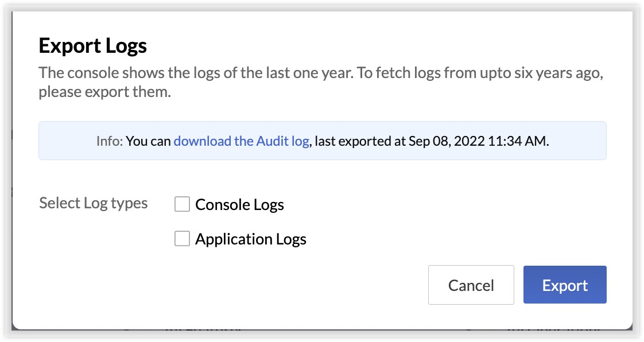Screen dimensions: 644x342
Task: Open the 'download the Audit log' link
Action: coord(241,141)
